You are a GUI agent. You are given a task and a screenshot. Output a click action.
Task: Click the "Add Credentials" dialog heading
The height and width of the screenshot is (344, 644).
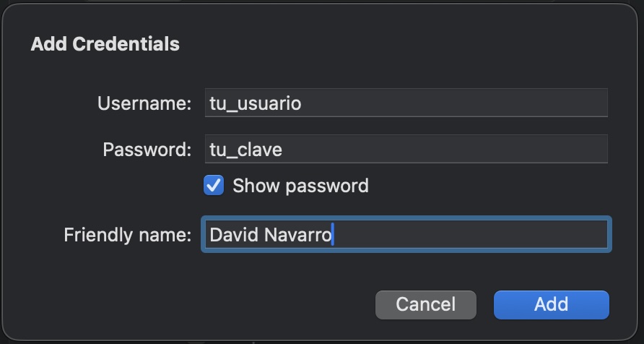click(105, 44)
